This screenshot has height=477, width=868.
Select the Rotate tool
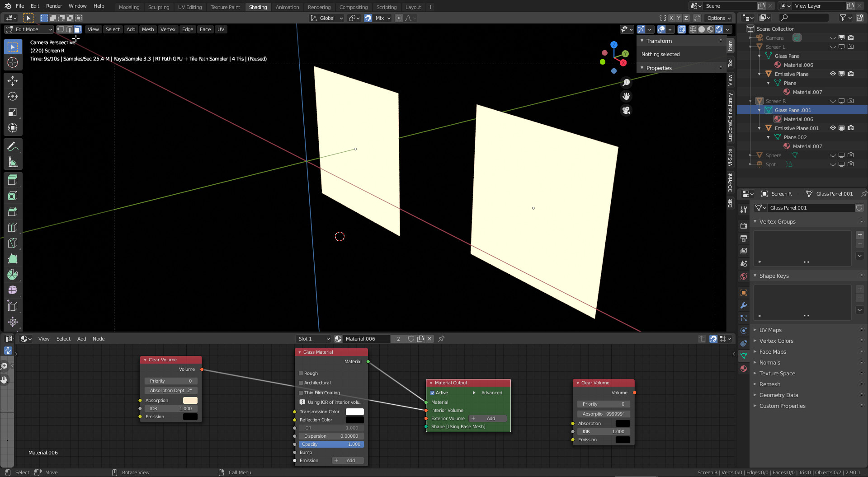click(x=13, y=96)
